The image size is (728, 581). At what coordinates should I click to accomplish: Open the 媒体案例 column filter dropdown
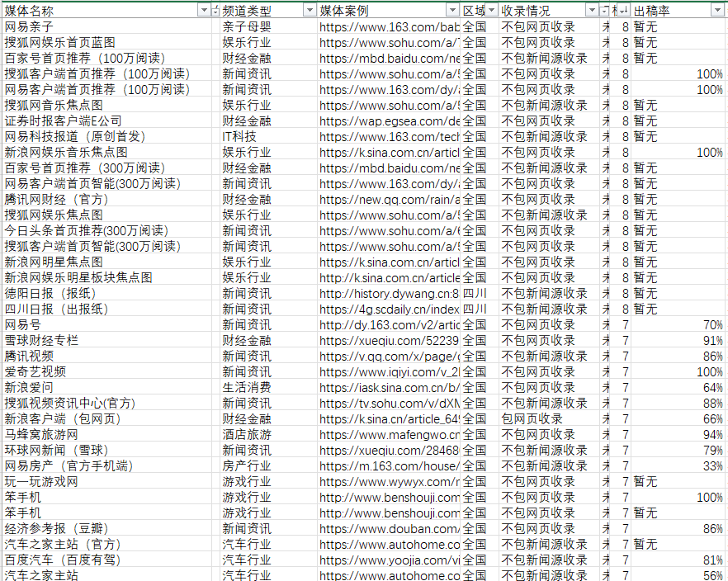(452, 10)
